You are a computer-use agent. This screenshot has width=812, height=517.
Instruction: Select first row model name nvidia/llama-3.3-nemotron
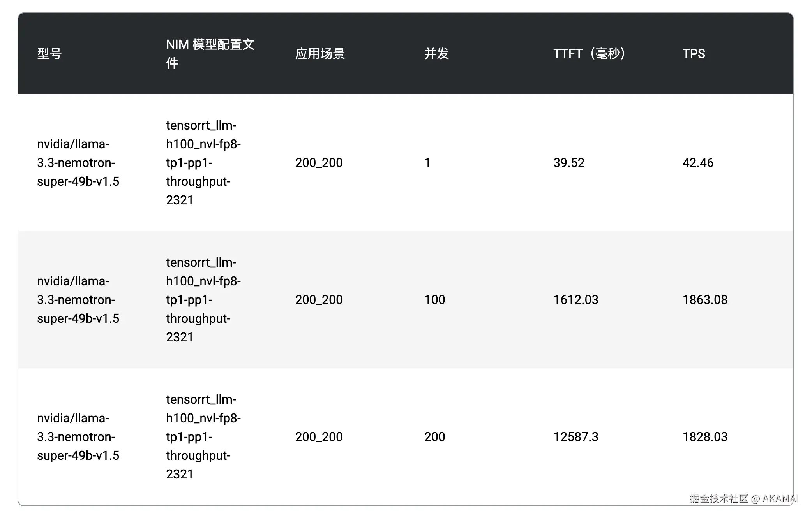[78, 163]
